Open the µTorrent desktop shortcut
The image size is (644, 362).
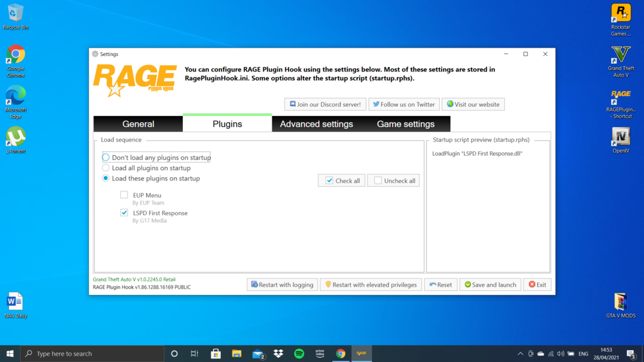click(x=15, y=140)
